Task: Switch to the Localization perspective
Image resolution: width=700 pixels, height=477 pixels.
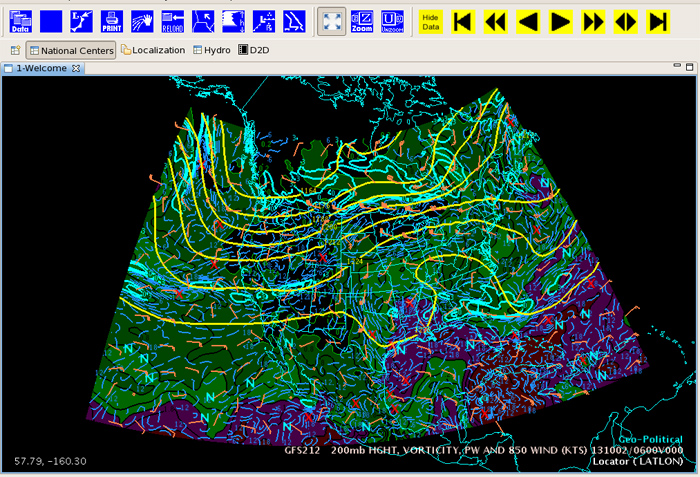Action: click(x=153, y=50)
